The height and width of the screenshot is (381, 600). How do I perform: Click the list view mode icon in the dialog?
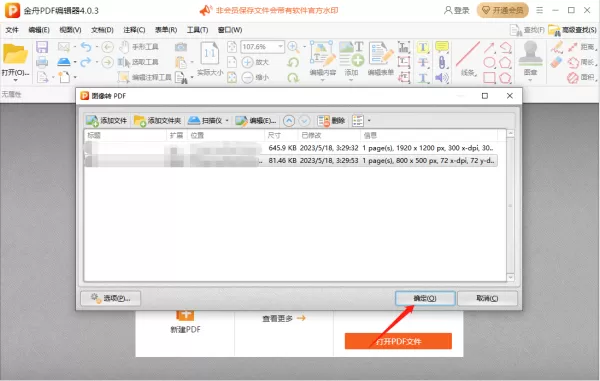pyautogui.click(x=358, y=121)
